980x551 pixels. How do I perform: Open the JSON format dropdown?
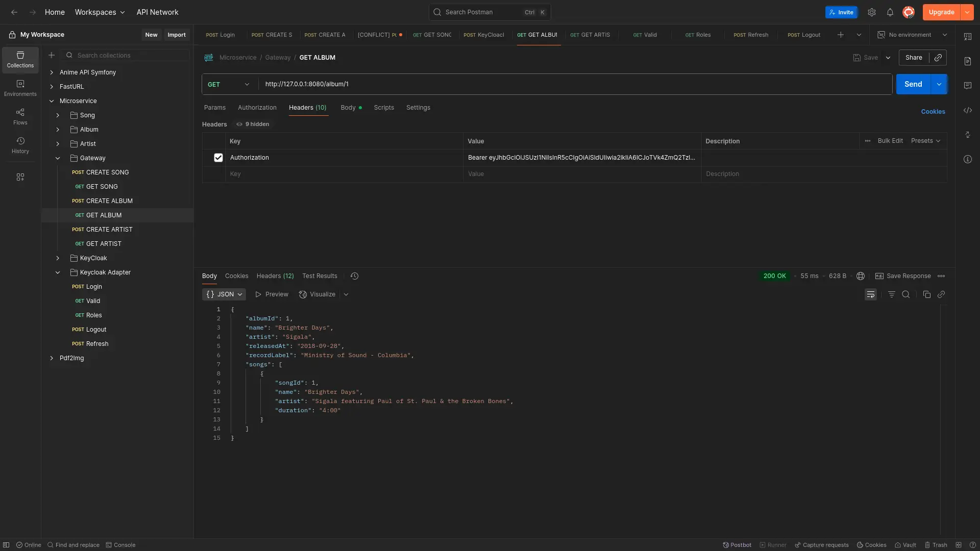pyautogui.click(x=224, y=294)
